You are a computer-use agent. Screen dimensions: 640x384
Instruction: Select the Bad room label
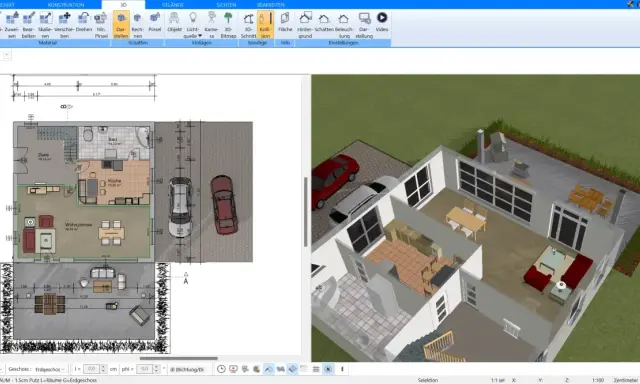[x=112, y=139]
